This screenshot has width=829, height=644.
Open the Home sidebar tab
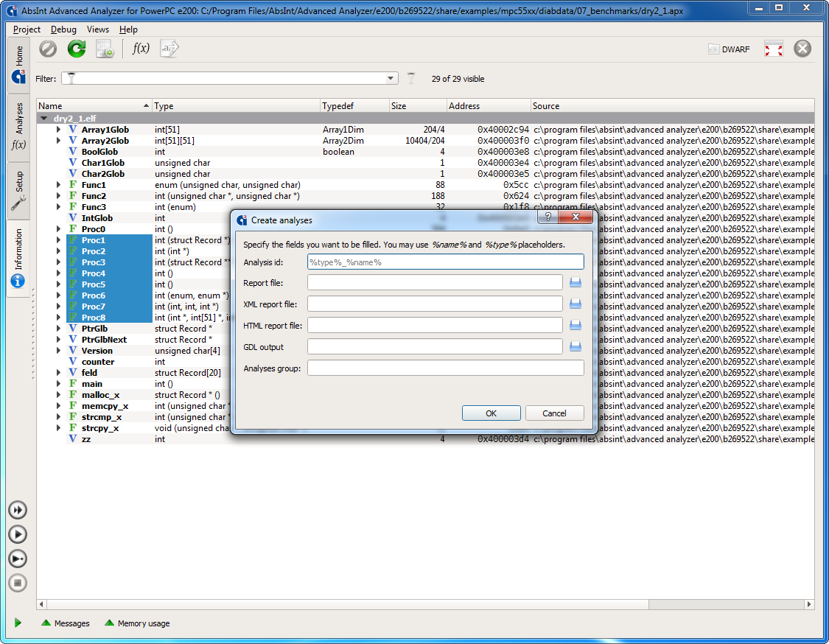click(18, 65)
